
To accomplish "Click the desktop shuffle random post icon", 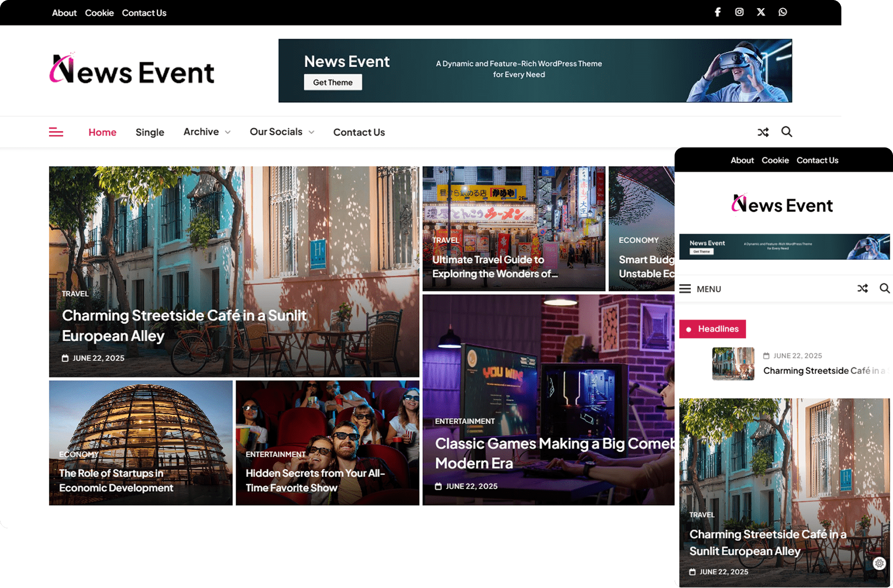I will point(763,132).
